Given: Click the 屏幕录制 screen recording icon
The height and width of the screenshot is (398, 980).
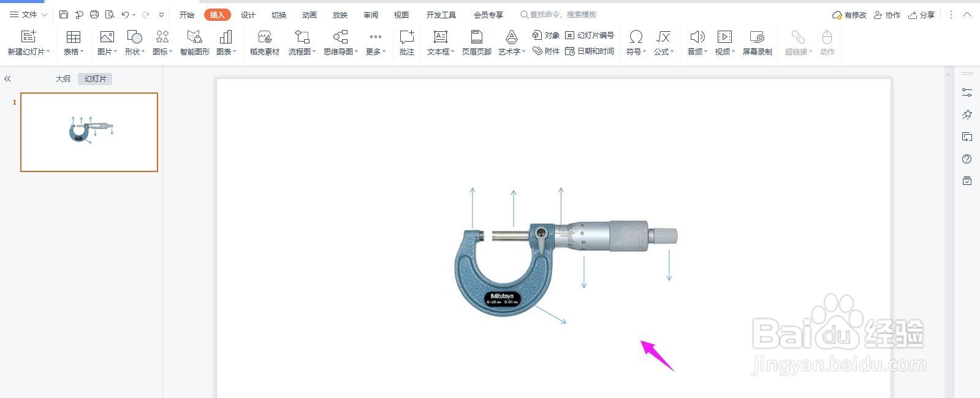Looking at the screenshot, I should tap(757, 37).
